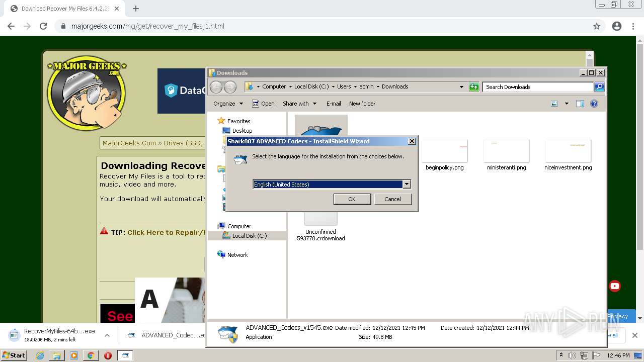The height and width of the screenshot is (362, 644).
Task: Click the majorgeeks.com address bar
Action: pos(322,26)
